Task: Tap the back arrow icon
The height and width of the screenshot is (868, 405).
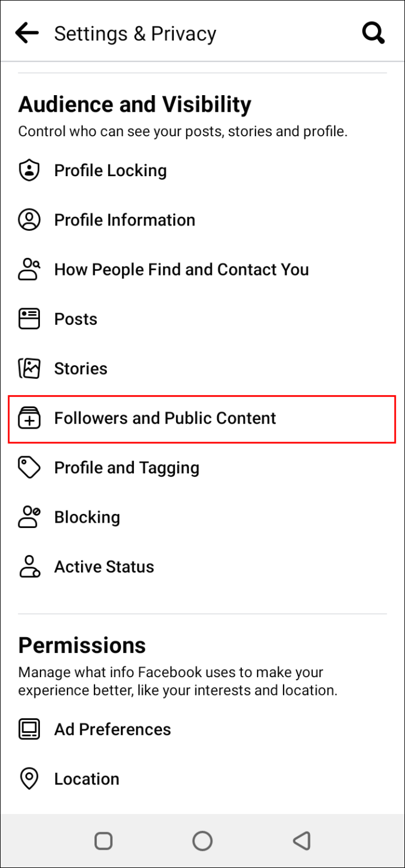Action: 27,33
